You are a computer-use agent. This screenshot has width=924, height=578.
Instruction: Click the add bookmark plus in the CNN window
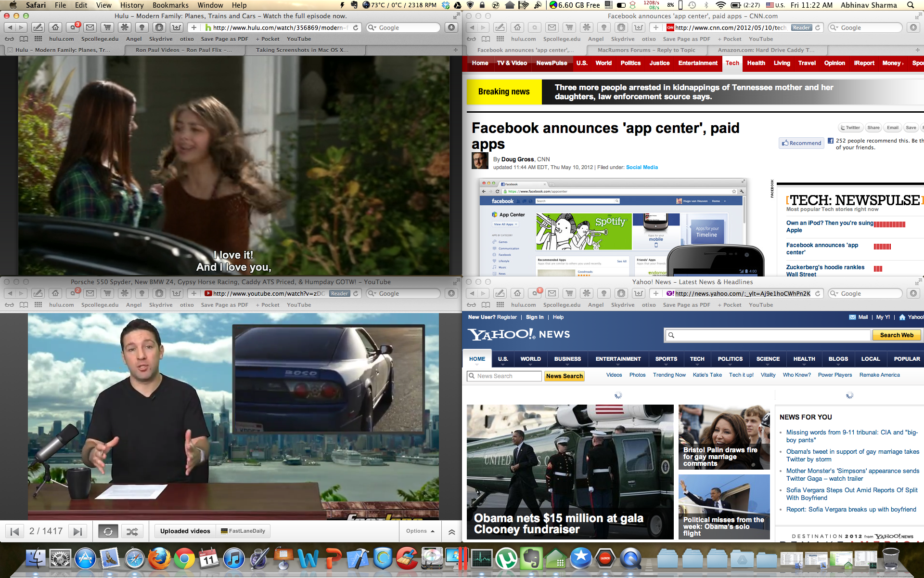tap(655, 27)
